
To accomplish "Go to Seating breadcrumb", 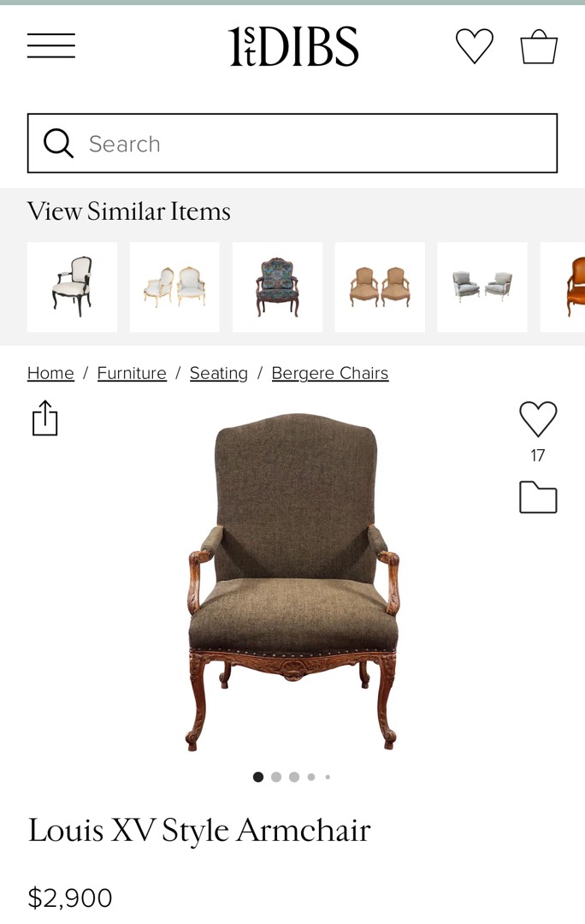I will (x=219, y=373).
